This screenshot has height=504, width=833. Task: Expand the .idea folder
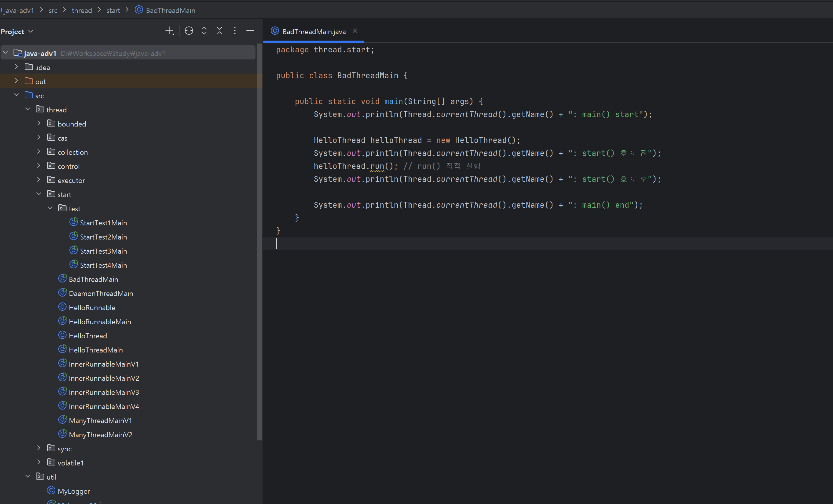16,67
